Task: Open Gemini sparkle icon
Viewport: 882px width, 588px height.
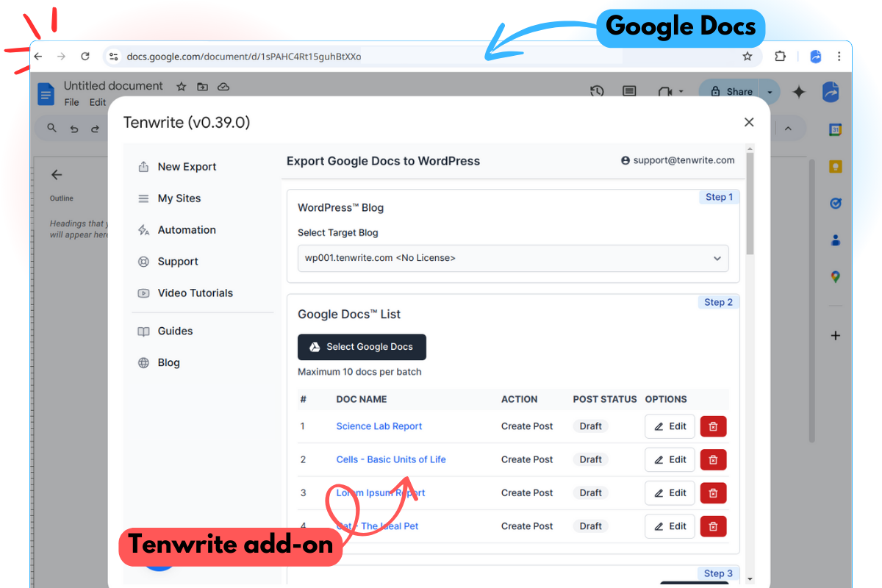Action: (799, 92)
